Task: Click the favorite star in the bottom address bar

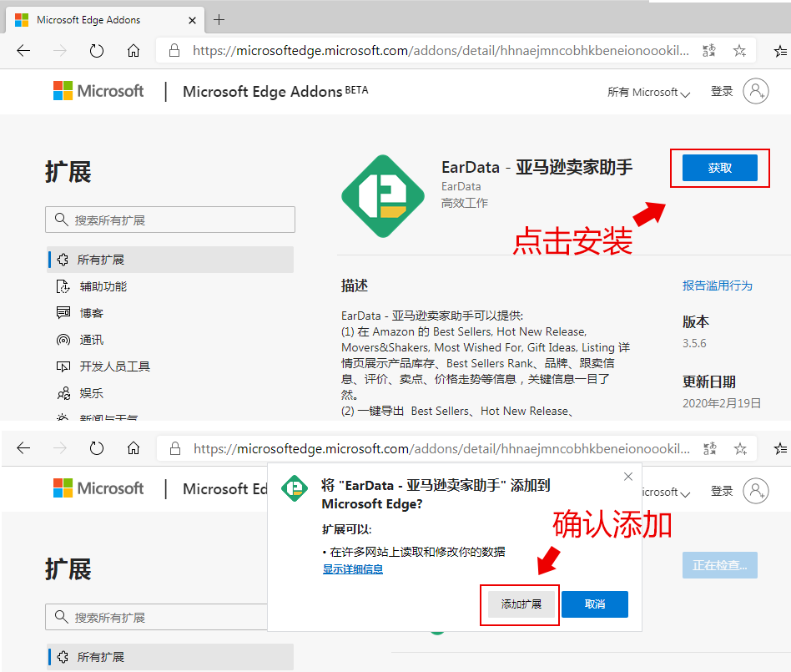Action: [x=740, y=448]
